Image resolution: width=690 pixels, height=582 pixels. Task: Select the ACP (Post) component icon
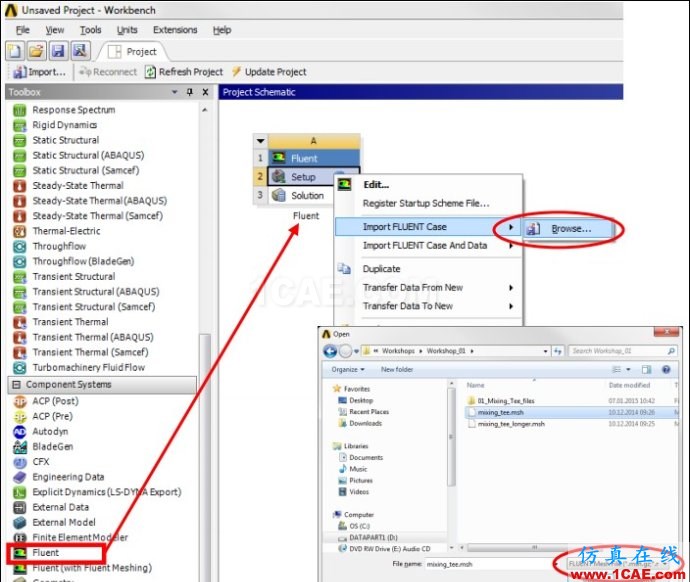[x=19, y=401]
